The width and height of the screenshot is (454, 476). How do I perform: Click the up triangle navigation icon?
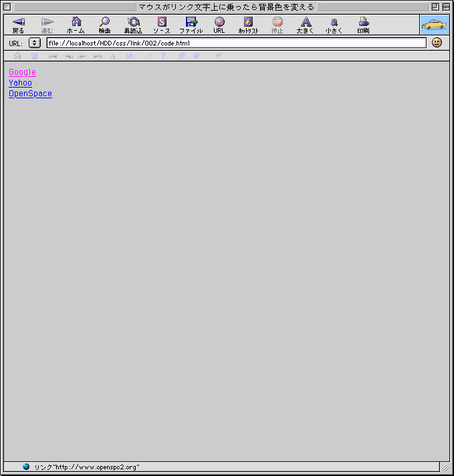click(113, 56)
